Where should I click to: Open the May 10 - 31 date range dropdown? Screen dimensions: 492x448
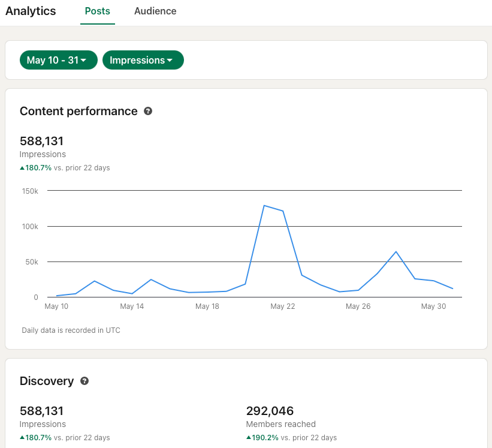pos(58,60)
